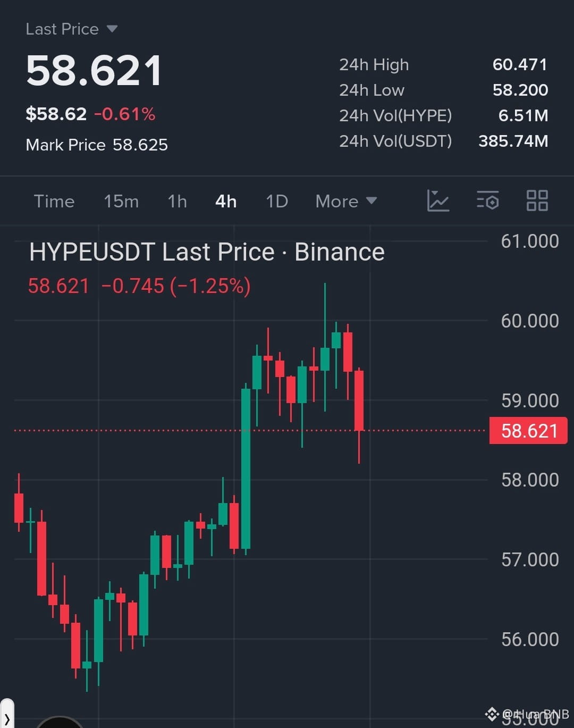Click the 24h Vol(HYPE) value 6.51M
This screenshot has width=574, height=728.
[523, 115]
